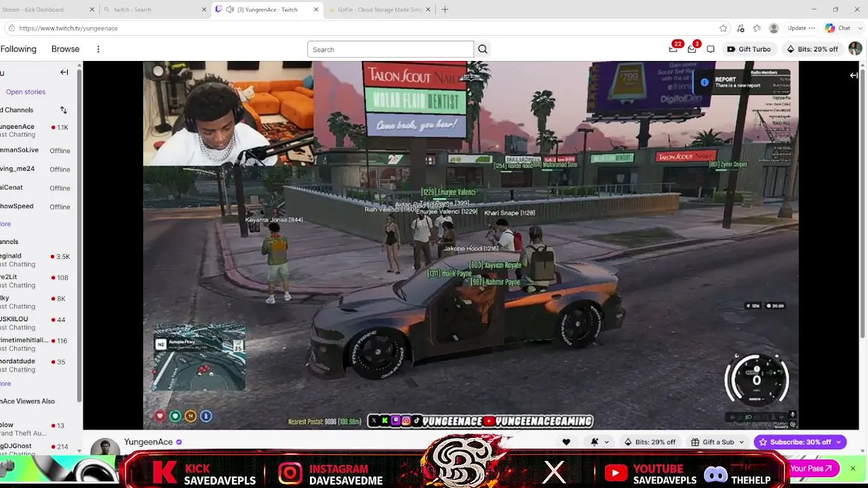Click the Gift Turbo button

tap(749, 49)
